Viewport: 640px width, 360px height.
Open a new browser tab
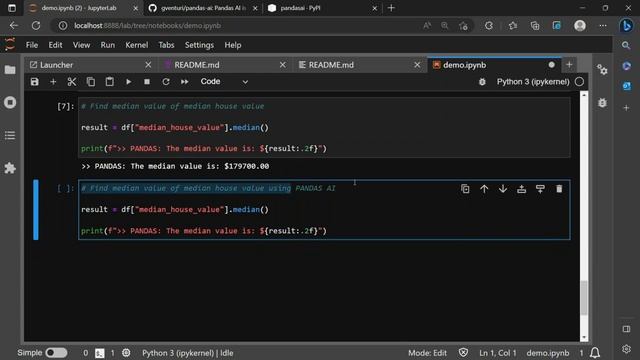pos(391,8)
